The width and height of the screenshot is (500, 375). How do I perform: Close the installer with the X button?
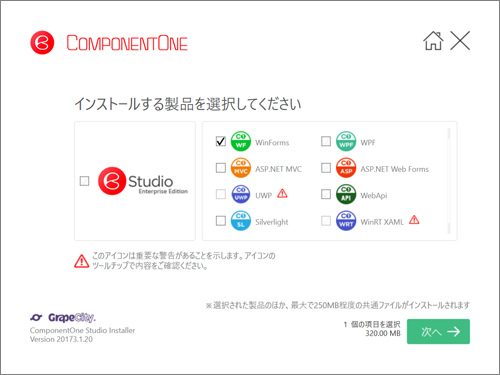tap(460, 41)
